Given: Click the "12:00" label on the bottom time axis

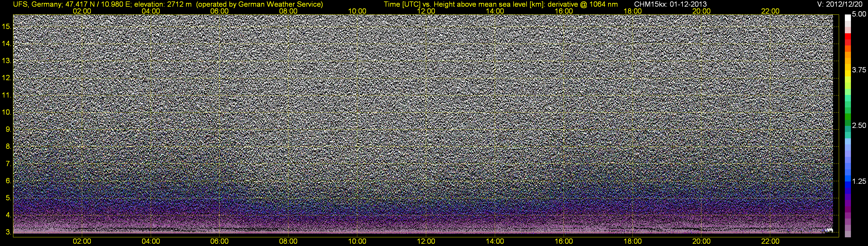Looking at the screenshot, I should (426, 241).
